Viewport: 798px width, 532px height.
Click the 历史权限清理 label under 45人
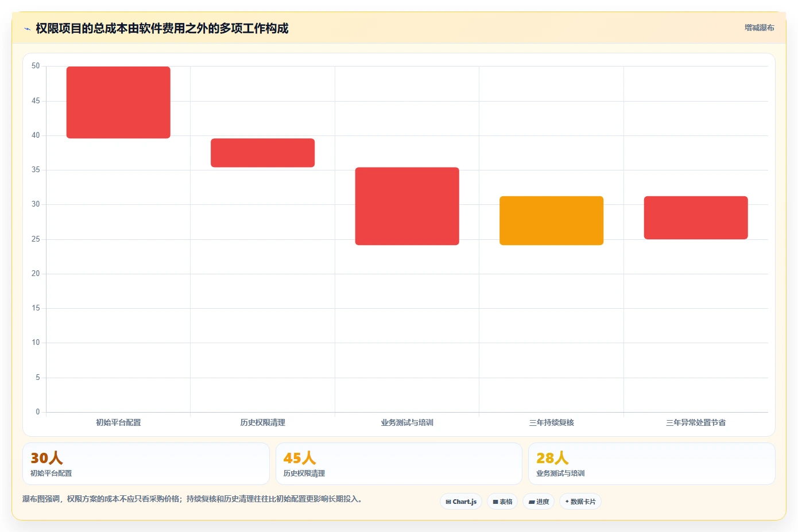point(304,473)
